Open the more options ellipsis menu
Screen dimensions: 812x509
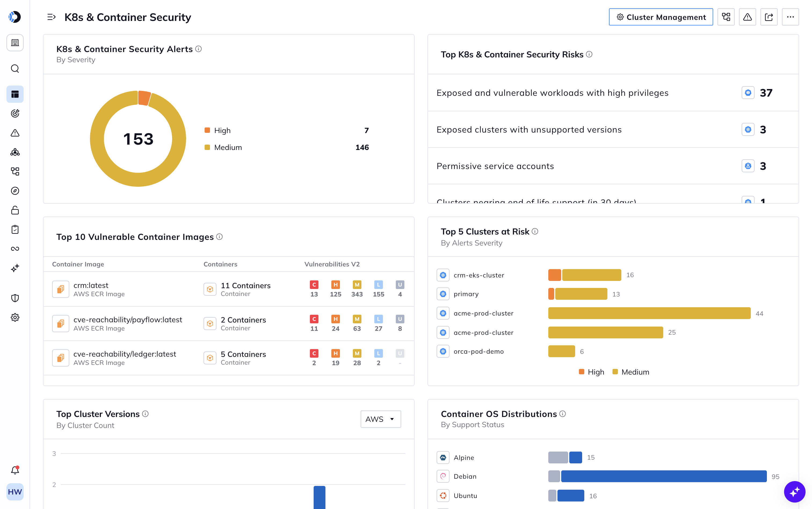pos(791,17)
